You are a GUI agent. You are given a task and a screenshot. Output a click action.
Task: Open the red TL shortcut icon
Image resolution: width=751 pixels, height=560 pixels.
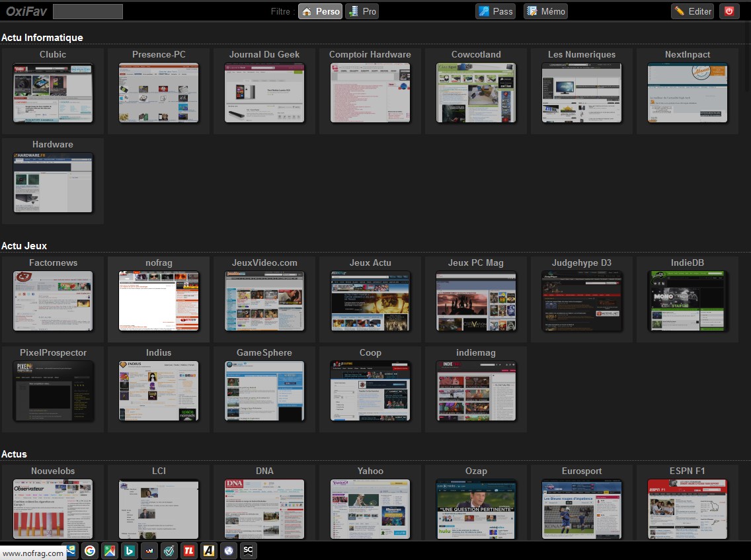click(188, 551)
